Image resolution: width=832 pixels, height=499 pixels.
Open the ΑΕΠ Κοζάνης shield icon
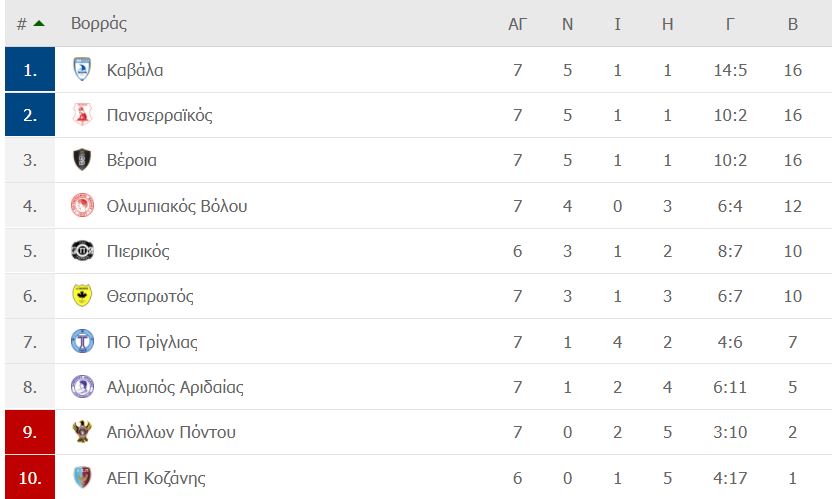[82, 477]
